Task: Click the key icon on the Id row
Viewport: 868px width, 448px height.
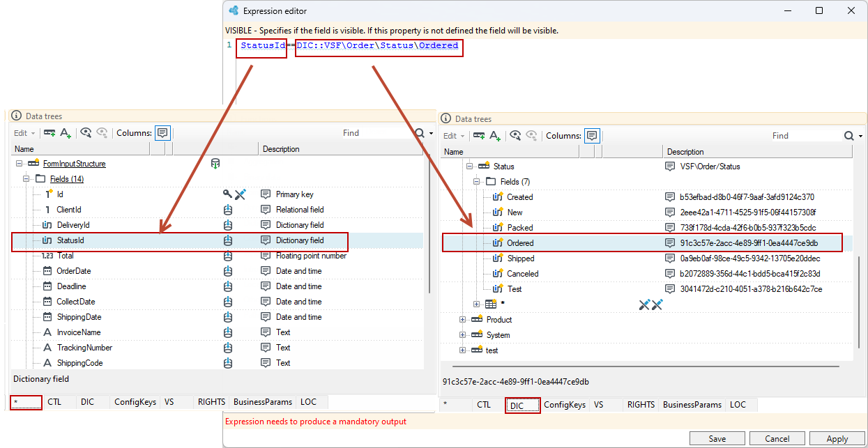Action: pos(227,194)
